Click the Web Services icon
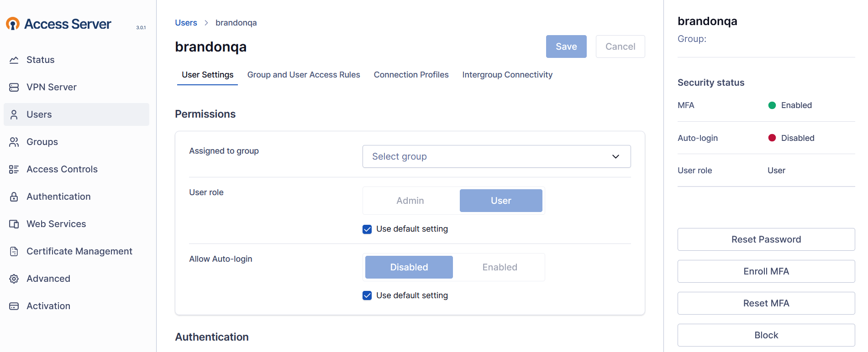Image resolution: width=868 pixels, height=352 pixels. point(14,224)
